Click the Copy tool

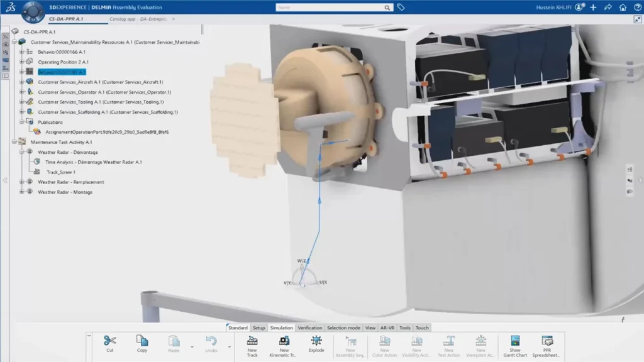(142, 344)
